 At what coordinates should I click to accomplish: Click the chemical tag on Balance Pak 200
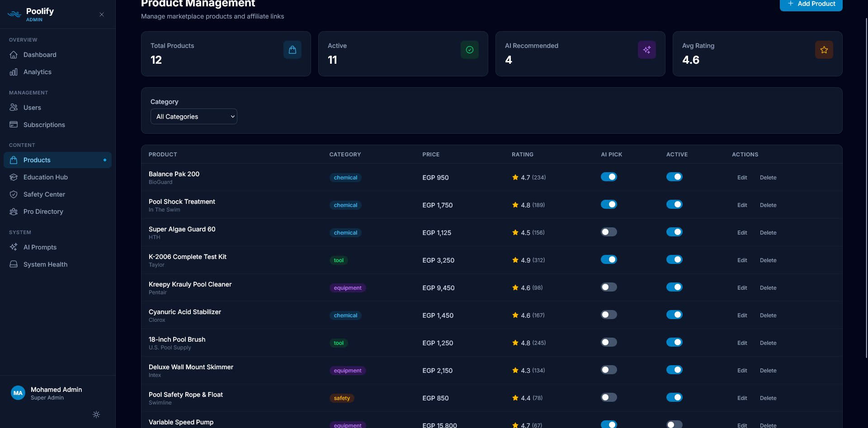click(345, 178)
